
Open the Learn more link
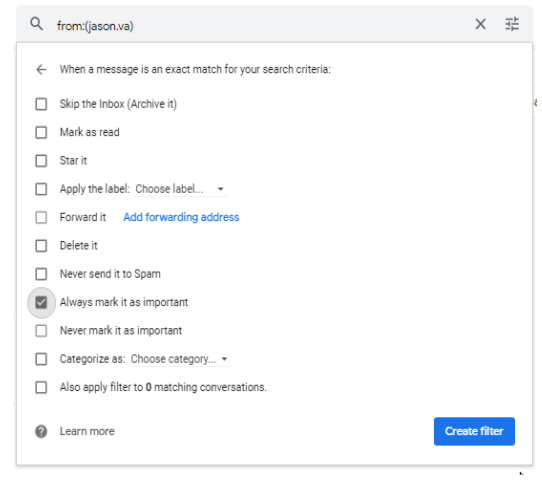click(x=87, y=432)
